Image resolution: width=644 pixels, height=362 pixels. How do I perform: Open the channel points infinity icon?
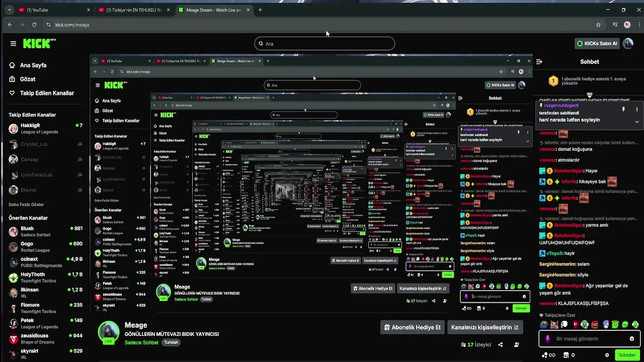[x=548, y=355]
